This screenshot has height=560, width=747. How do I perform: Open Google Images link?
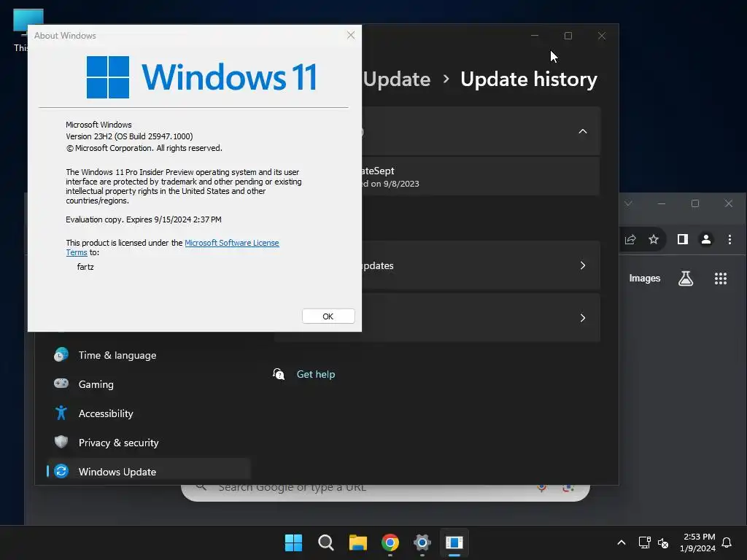645,279
